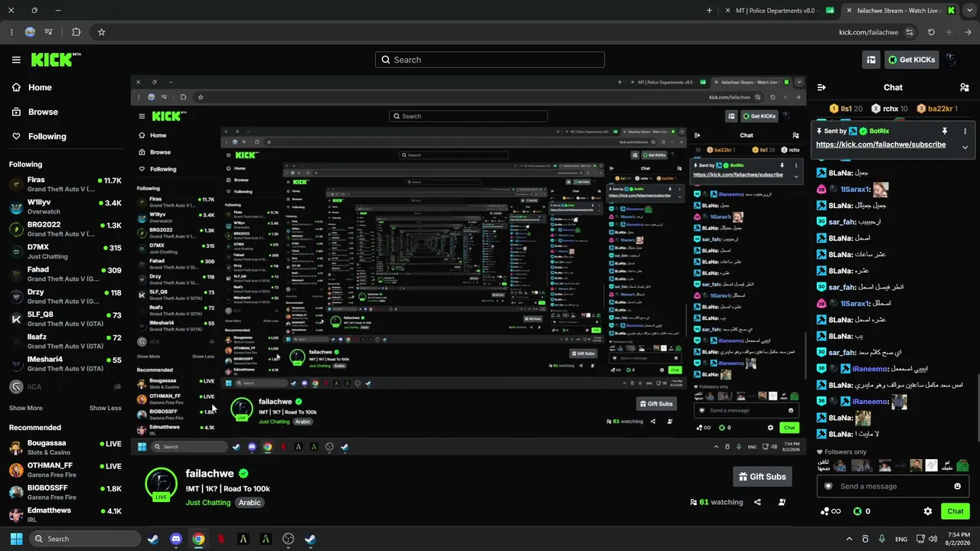
Task: Click top gifter IIs1 in leaderboard
Action: coord(846,109)
